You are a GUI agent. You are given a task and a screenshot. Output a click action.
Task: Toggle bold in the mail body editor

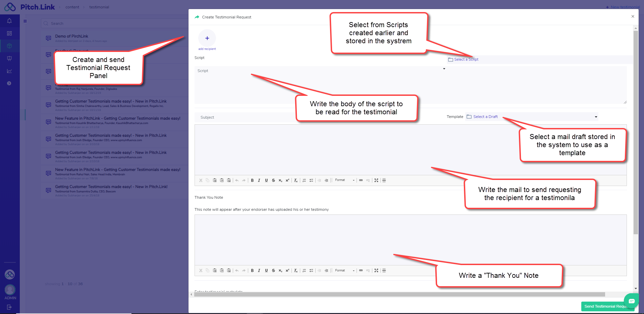(252, 180)
